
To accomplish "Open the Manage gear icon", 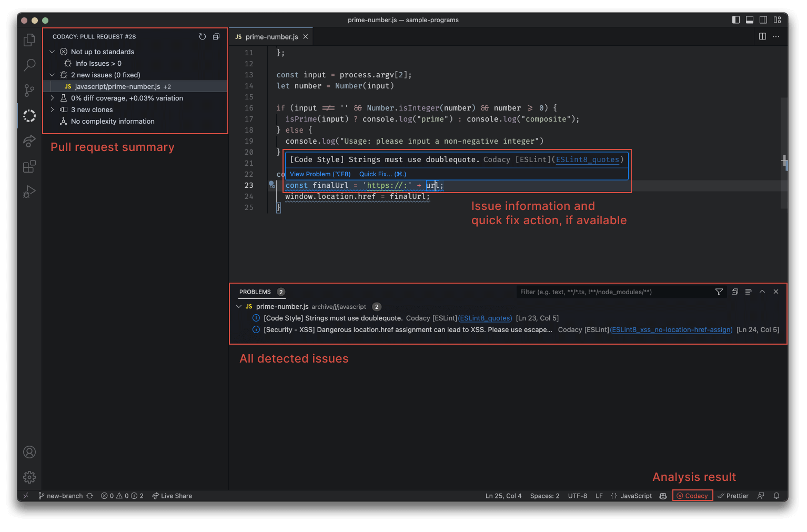I will tap(29, 477).
